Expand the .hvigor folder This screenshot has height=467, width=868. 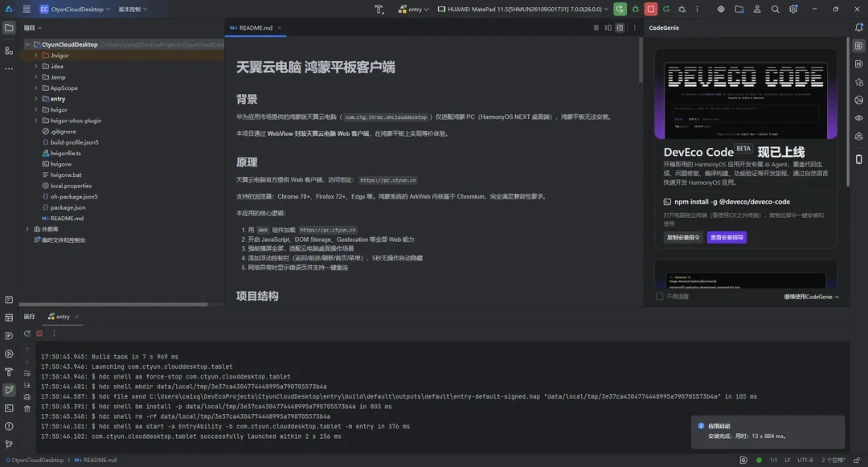pos(36,55)
